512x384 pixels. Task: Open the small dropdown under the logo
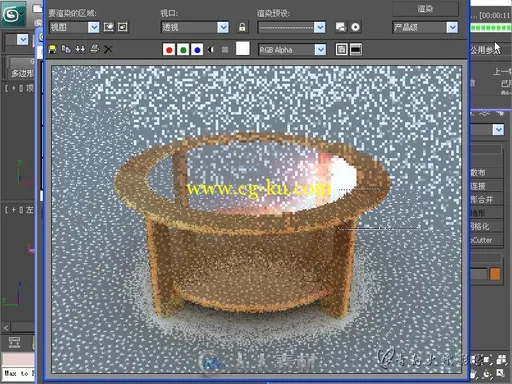click(x=17, y=40)
